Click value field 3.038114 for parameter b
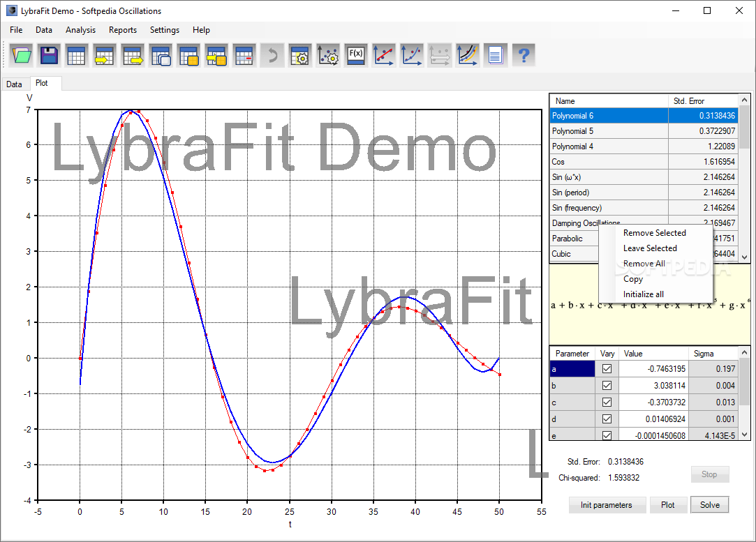The image size is (756, 542). [x=653, y=386]
